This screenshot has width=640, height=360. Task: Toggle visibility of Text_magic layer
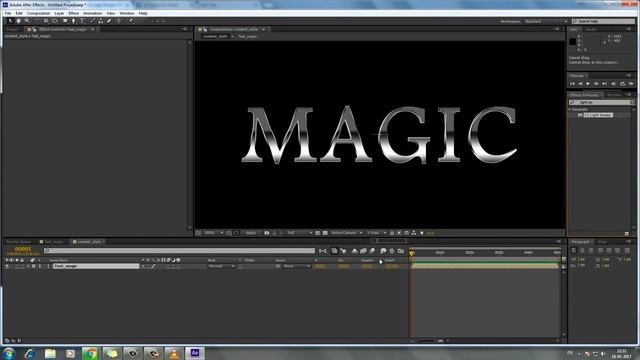click(7, 266)
